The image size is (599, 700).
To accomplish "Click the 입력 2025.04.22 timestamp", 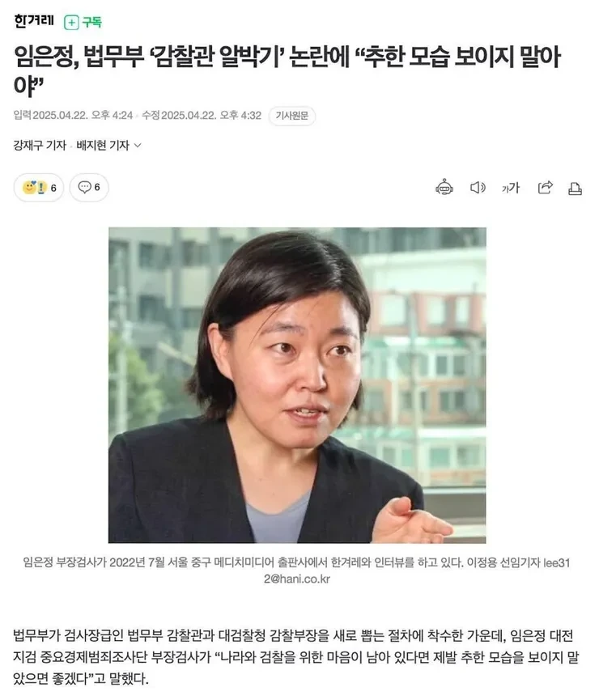I will coord(73,116).
